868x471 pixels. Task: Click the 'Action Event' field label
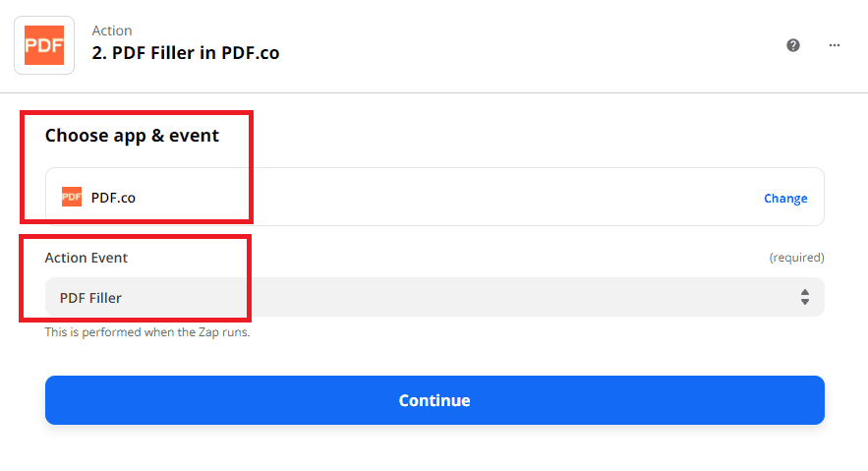(87, 258)
